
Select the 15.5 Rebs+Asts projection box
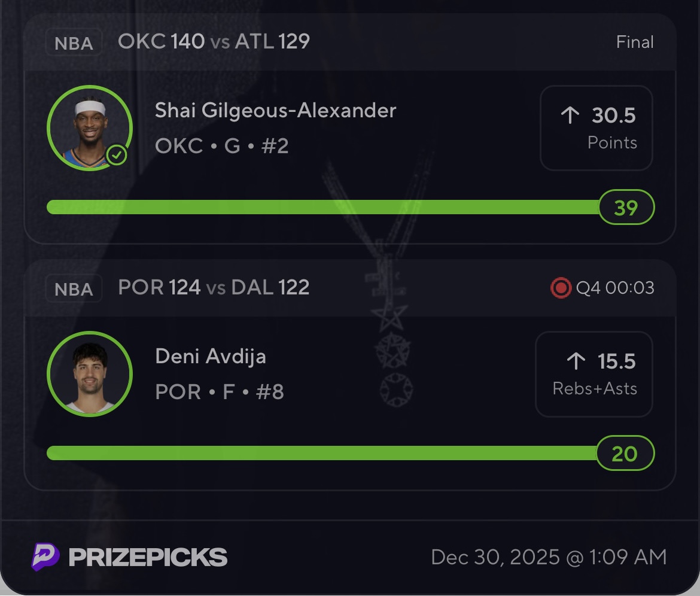[594, 374]
